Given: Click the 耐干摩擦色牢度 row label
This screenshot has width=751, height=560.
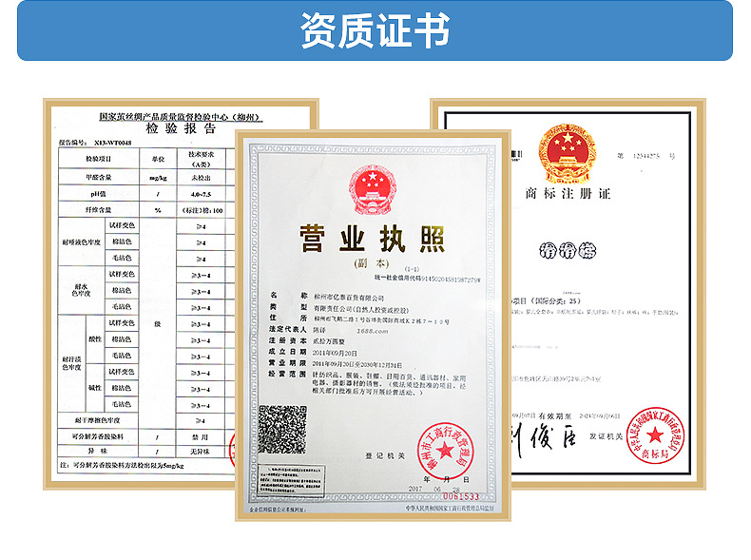Looking at the screenshot, I should [98, 420].
